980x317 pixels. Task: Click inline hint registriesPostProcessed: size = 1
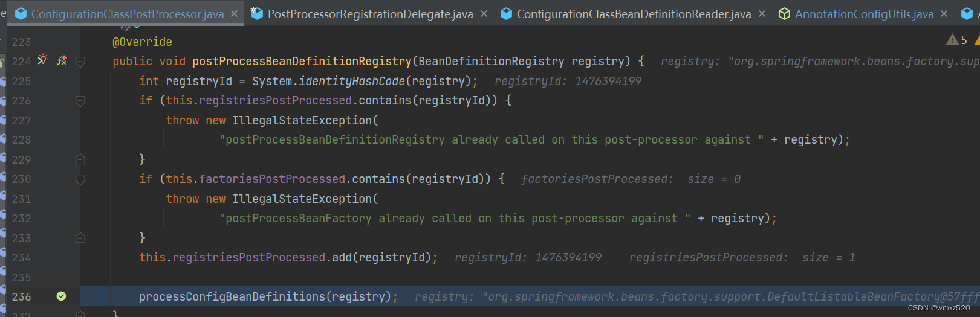[x=742, y=257]
